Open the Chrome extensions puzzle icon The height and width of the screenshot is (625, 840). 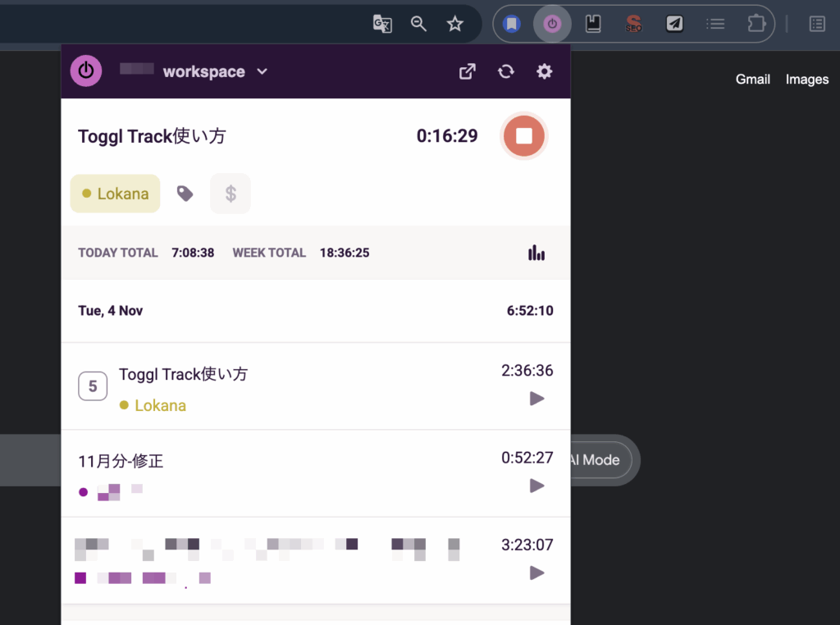click(x=756, y=24)
